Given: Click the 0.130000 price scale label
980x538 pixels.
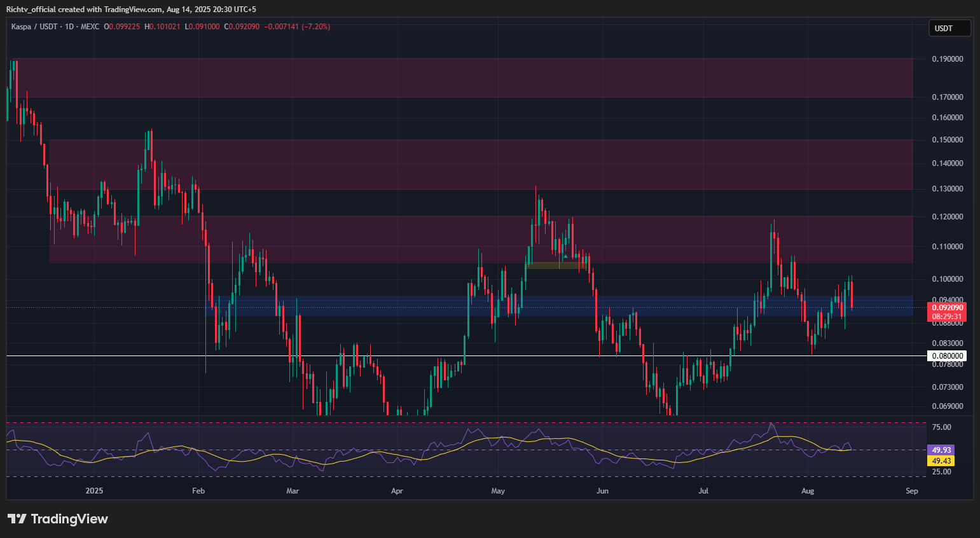Looking at the screenshot, I should pos(947,189).
